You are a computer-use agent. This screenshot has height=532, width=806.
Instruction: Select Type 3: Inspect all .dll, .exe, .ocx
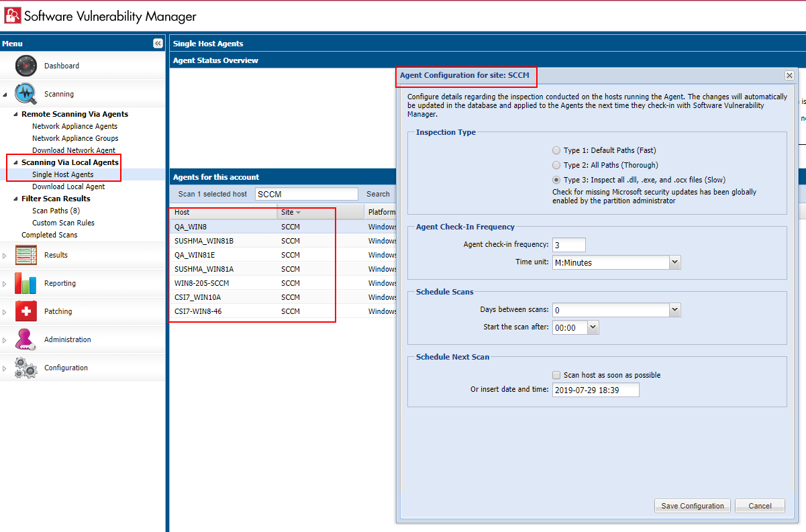coord(556,180)
